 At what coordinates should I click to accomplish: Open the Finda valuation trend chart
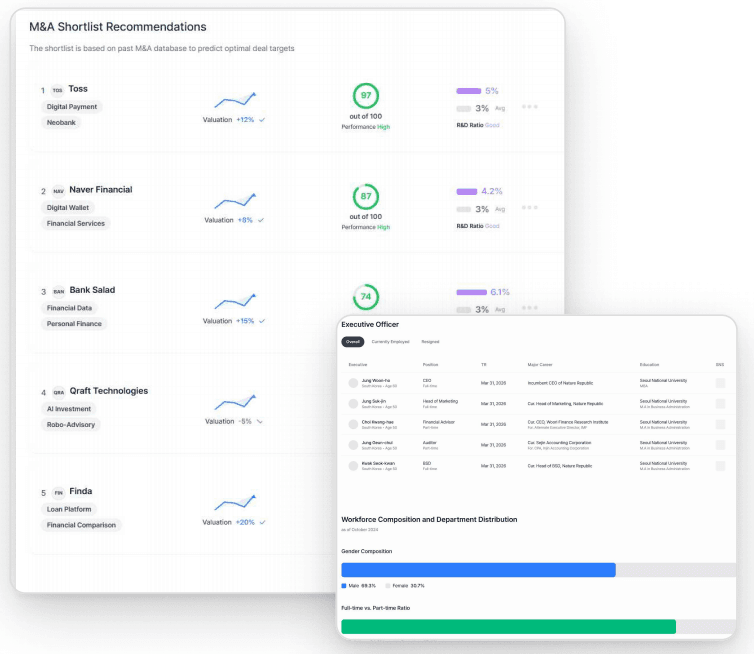[235, 503]
